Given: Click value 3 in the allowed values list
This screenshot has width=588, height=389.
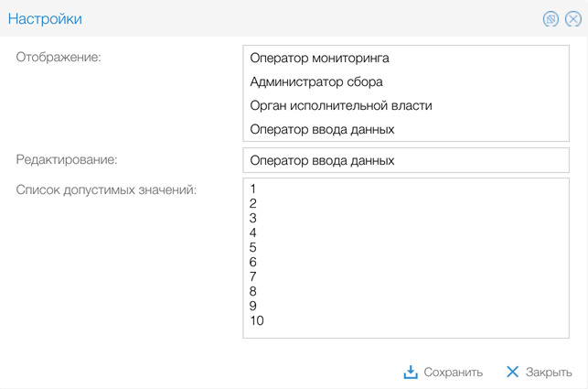Looking at the screenshot, I should 253,219.
